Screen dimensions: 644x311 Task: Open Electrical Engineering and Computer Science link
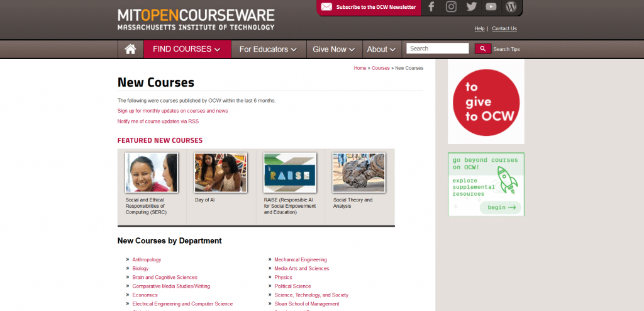(x=182, y=304)
